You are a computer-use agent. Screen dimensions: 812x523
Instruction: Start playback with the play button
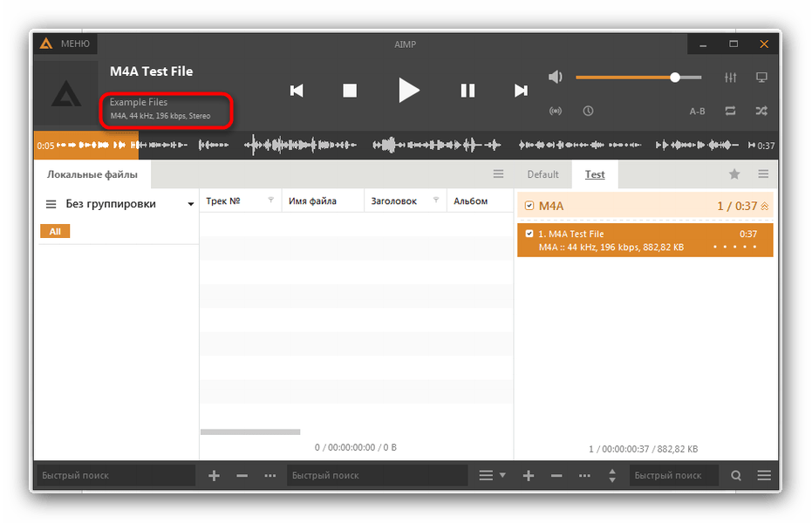click(x=408, y=90)
